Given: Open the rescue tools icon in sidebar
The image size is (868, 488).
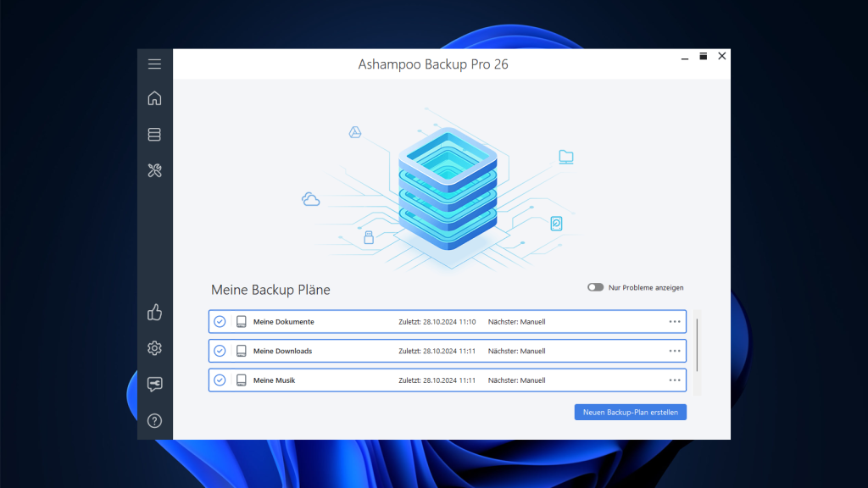Looking at the screenshot, I should click(154, 170).
